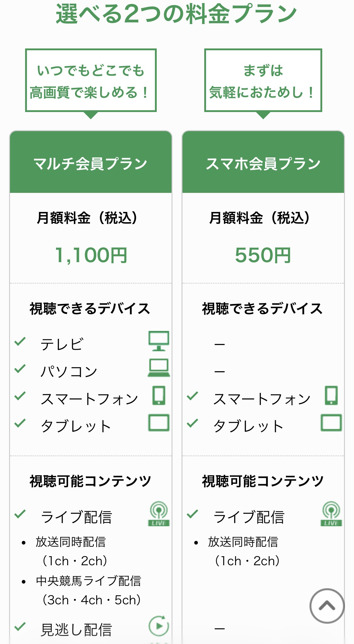Click the TV icon in Multi plan
This screenshot has width=354, height=644.
[159, 341]
